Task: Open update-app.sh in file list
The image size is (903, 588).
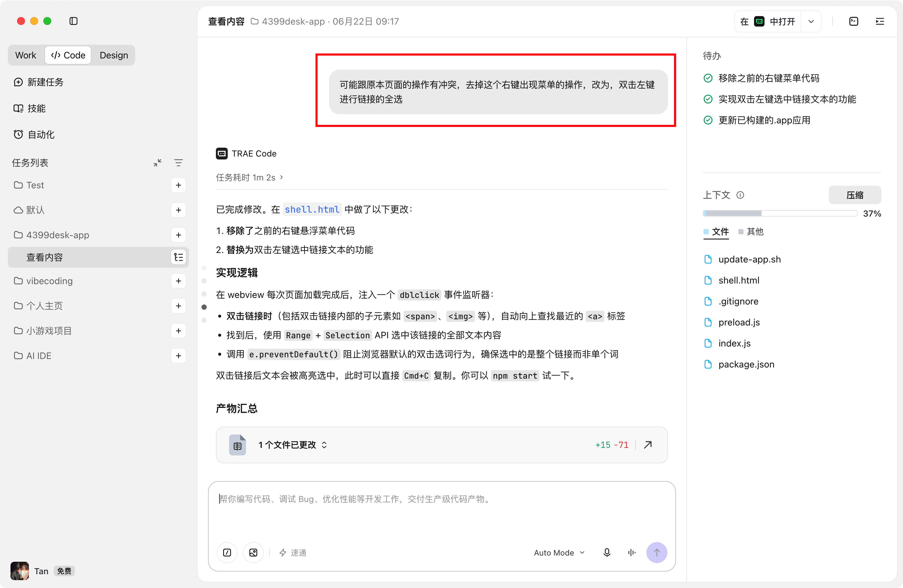Action: coord(743,260)
